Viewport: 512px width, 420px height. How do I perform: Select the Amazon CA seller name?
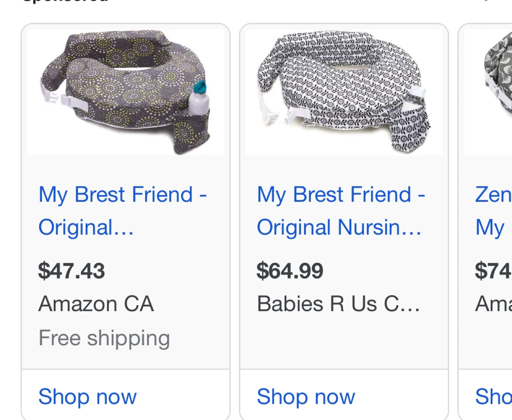click(x=96, y=304)
